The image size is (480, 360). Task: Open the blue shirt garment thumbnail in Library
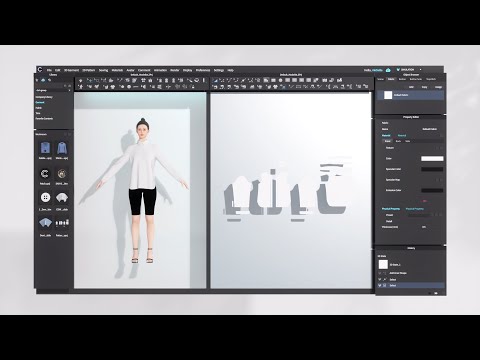pos(45,148)
